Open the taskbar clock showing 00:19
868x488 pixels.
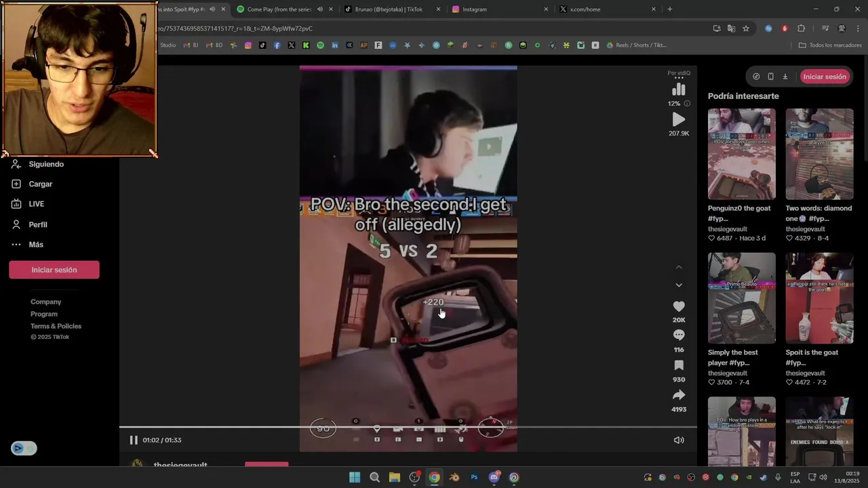click(x=846, y=477)
